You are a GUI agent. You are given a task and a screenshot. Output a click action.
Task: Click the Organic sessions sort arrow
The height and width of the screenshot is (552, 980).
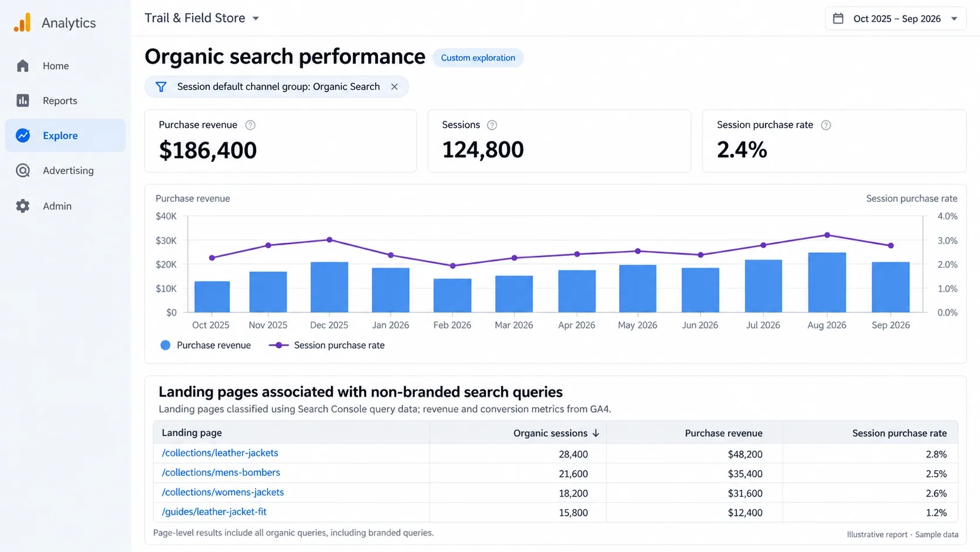pyautogui.click(x=596, y=433)
